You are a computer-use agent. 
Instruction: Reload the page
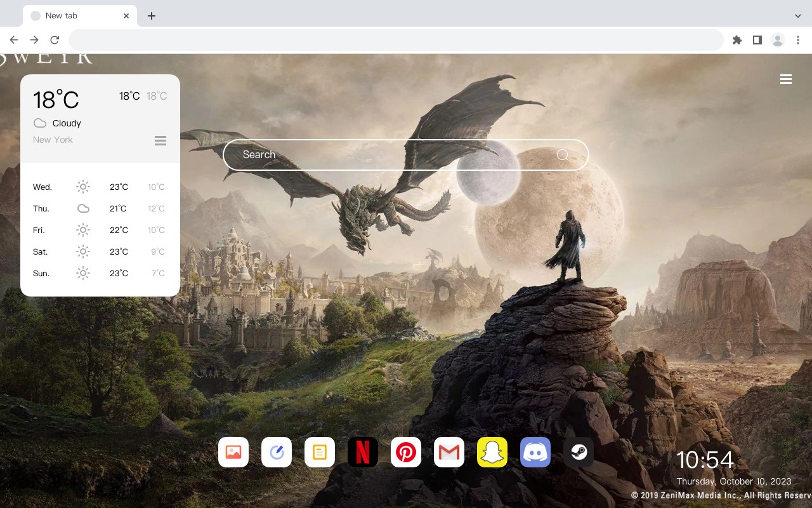55,40
